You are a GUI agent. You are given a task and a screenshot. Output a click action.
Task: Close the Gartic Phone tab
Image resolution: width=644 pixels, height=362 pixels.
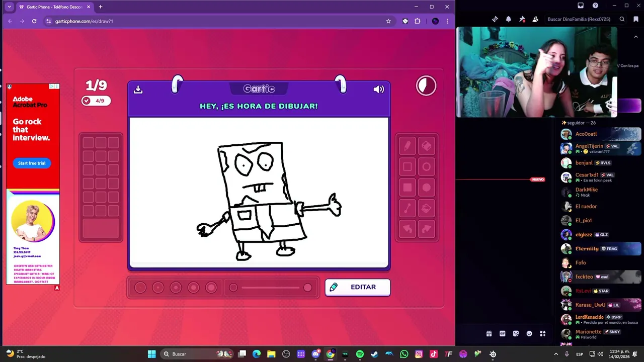(x=89, y=7)
